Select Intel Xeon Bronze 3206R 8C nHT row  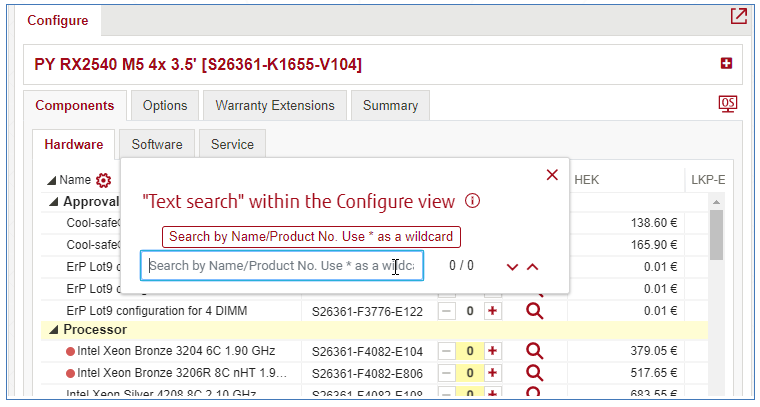182,373
